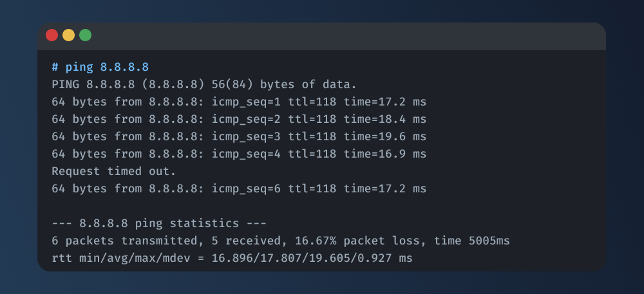644x294 pixels.
Task: Click the "time=16.9 ms" value
Action: (384, 154)
